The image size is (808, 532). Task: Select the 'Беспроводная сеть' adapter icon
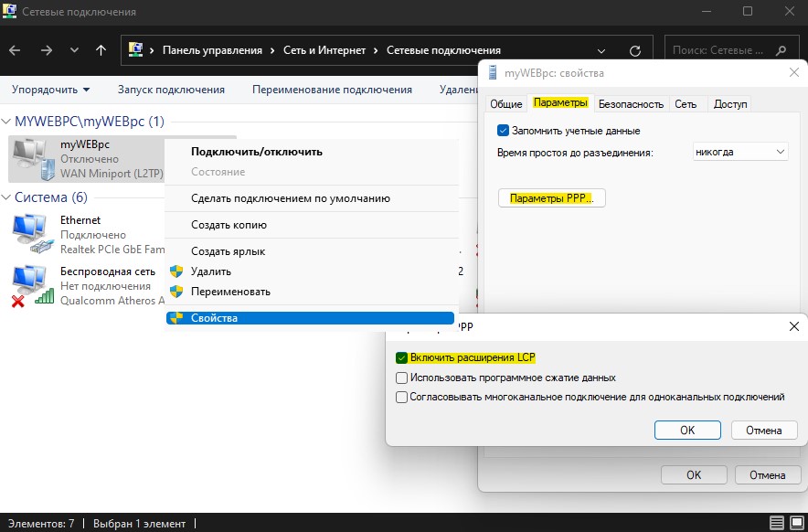point(33,286)
